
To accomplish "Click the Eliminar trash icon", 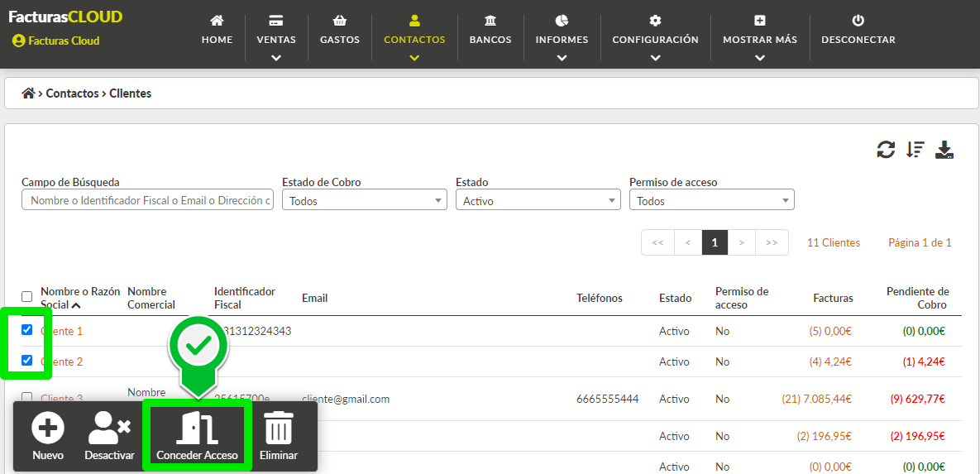I will (279, 429).
